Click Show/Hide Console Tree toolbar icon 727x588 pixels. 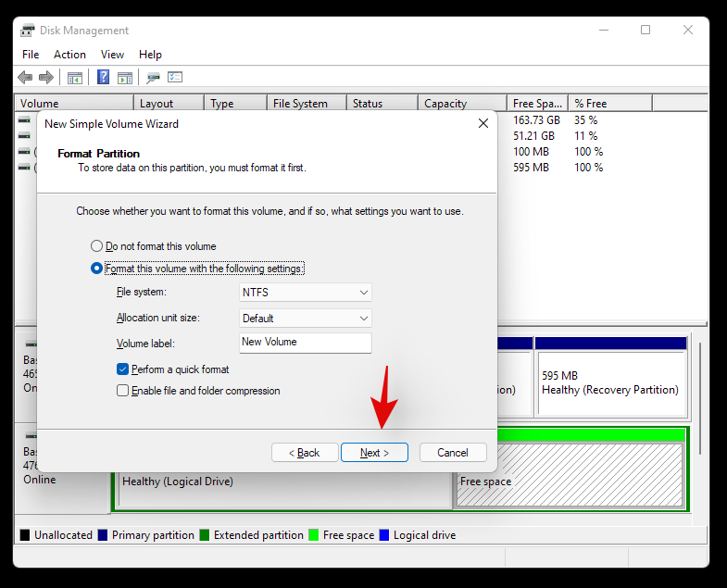[75, 78]
